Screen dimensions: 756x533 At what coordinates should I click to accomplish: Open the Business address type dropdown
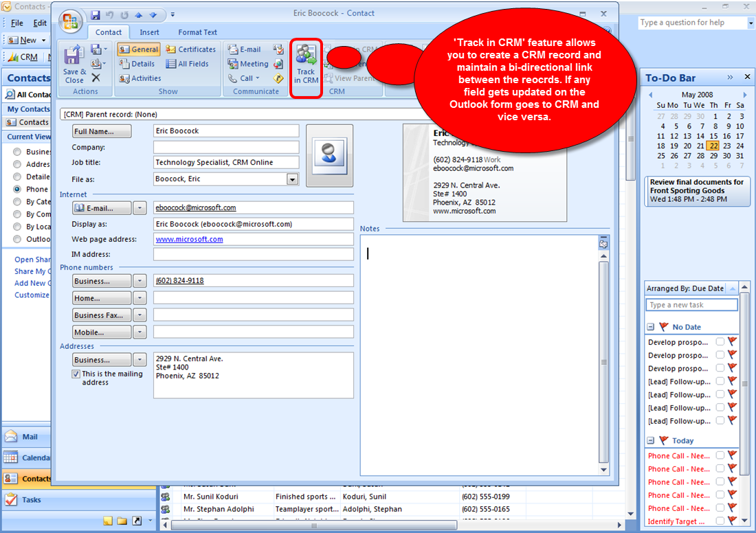click(140, 360)
